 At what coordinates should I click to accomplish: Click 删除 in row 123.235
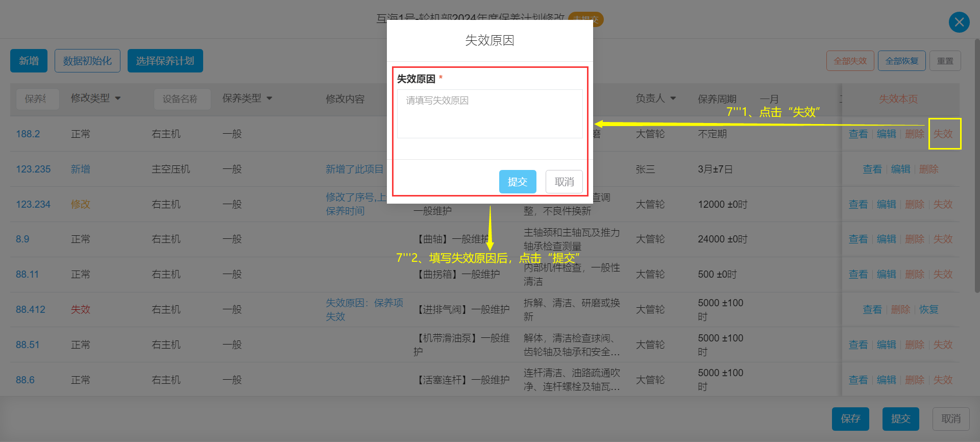(x=929, y=169)
